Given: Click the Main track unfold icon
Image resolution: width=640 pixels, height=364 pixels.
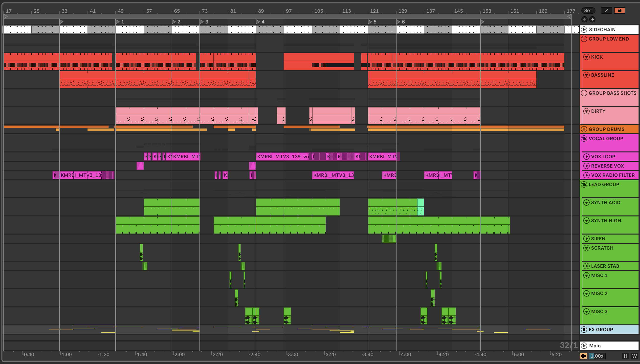Looking at the screenshot, I should point(584,345).
